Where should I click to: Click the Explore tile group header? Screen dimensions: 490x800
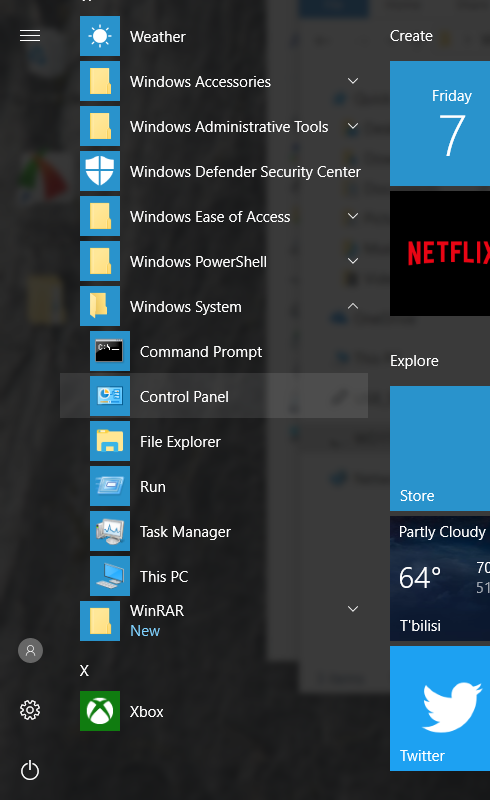point(414,361)
